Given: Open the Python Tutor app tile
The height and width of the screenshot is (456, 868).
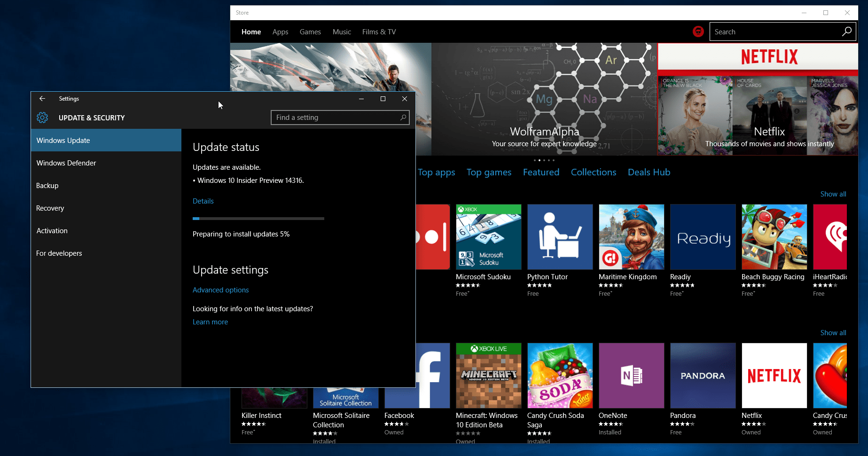Looking at the screenshot, I should (560, 236).
